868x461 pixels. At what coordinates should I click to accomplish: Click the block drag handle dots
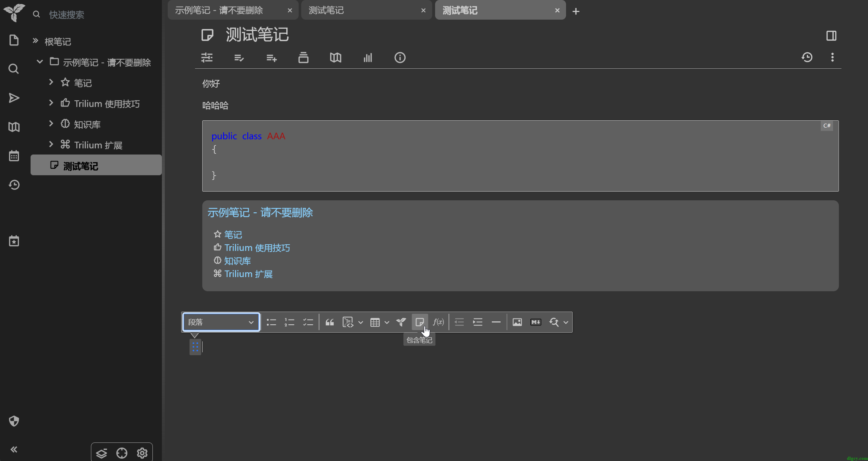click(x=195, y=347)
